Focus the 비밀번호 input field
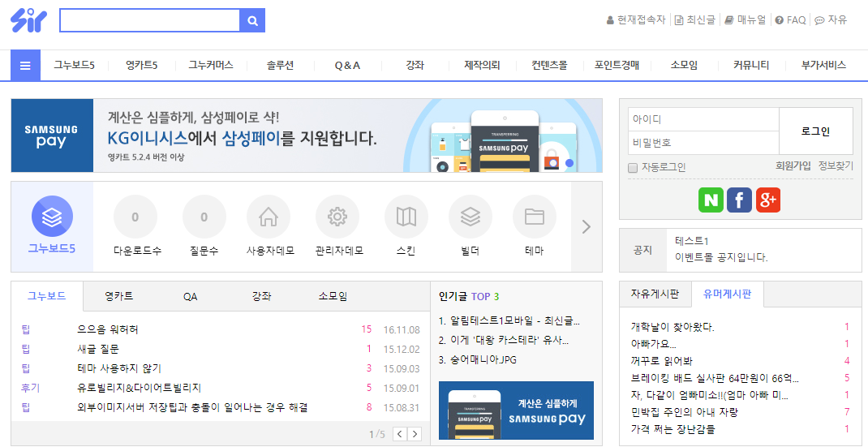Screen dimensions: 868x447 (703, 143)
